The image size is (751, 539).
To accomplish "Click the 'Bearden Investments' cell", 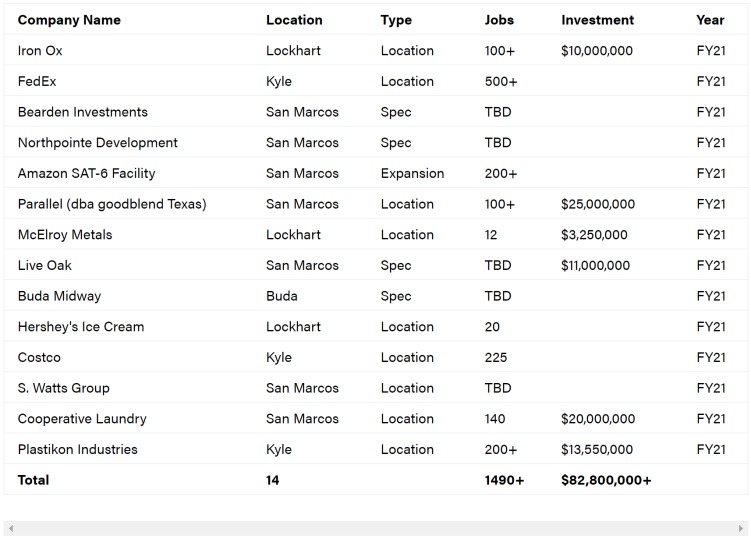I will tap(82, 112).
